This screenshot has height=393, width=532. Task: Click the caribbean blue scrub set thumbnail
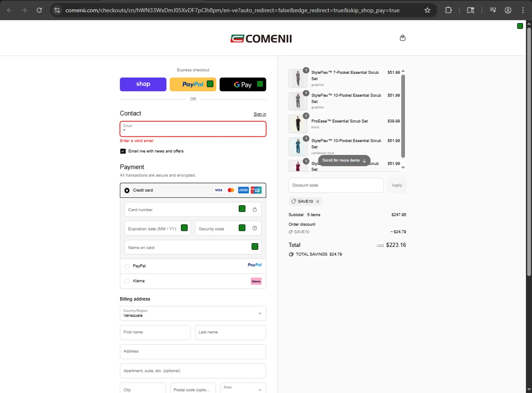(x=298, y=147)
